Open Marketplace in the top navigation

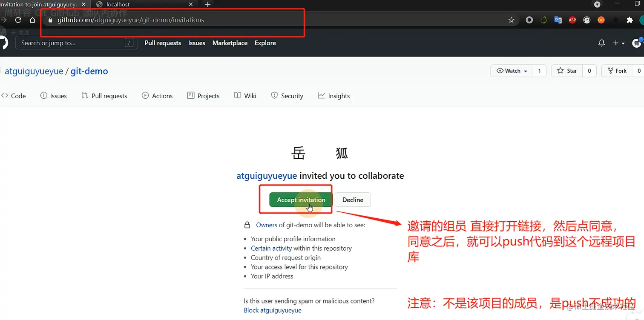[230, 43]
